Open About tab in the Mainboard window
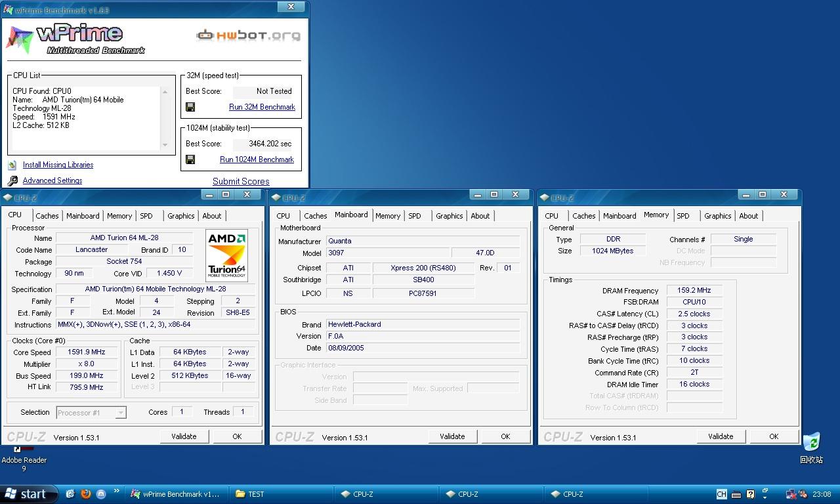Viewport: 840px width, 504px height. coord(480,216)
